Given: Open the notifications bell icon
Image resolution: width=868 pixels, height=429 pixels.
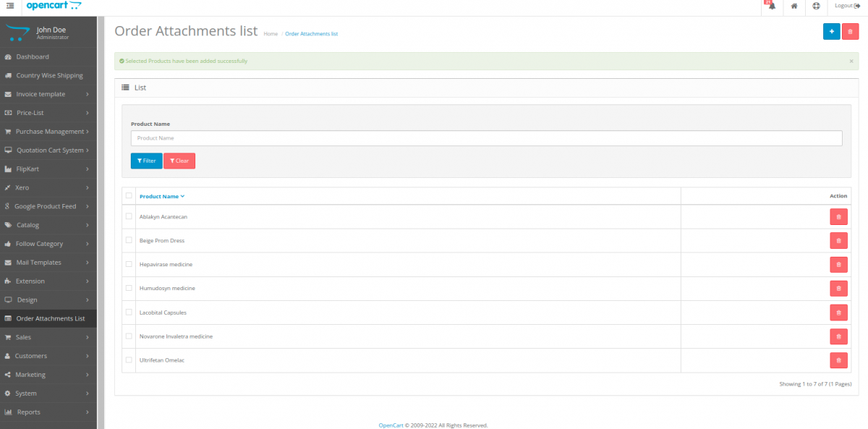Looking at the screenshot, I should [x=770, y=6].
